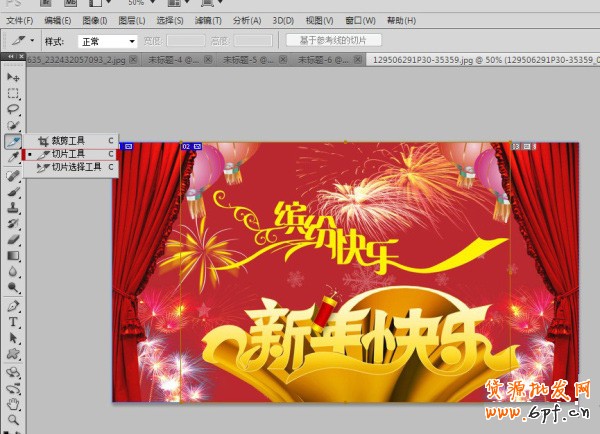Viewport: 600px width, 434px height.
Task: Choose 切片选择工具 from the flyout
Action: 76,167
